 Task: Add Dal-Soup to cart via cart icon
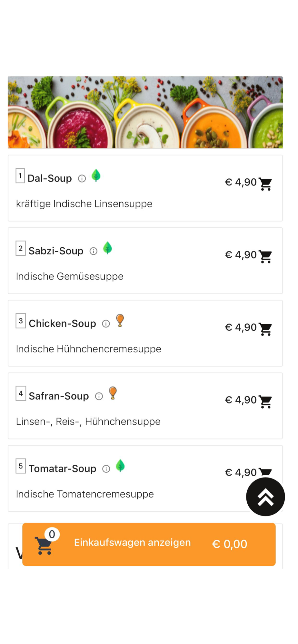[265, 184]
